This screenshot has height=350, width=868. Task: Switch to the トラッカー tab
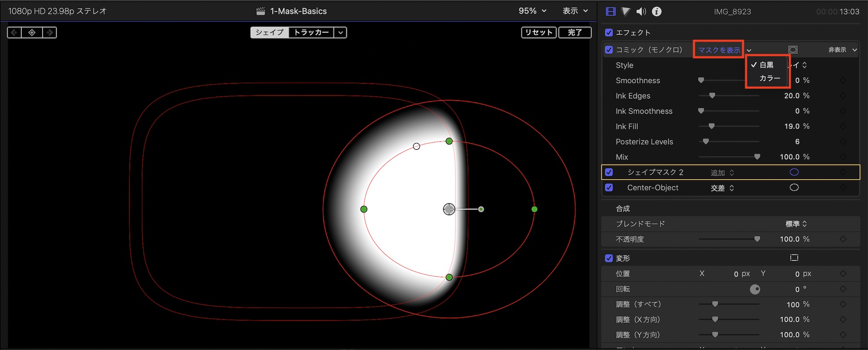311,33
